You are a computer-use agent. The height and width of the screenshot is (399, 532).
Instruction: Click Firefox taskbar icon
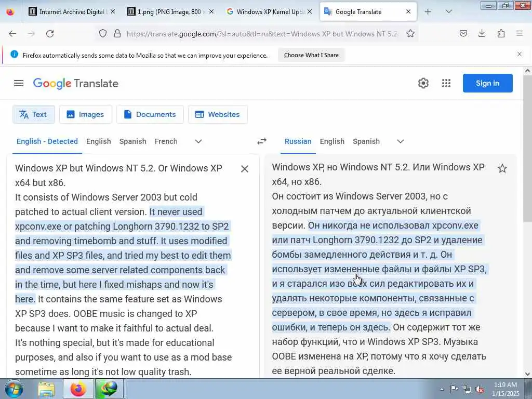click(x=78, y=389)
